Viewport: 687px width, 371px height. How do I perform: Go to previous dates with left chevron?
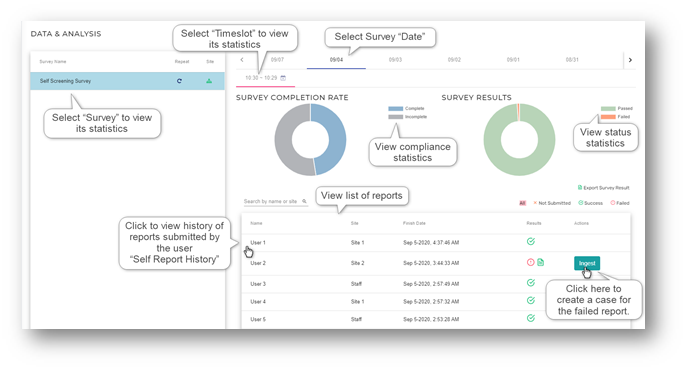pos(242,60)
